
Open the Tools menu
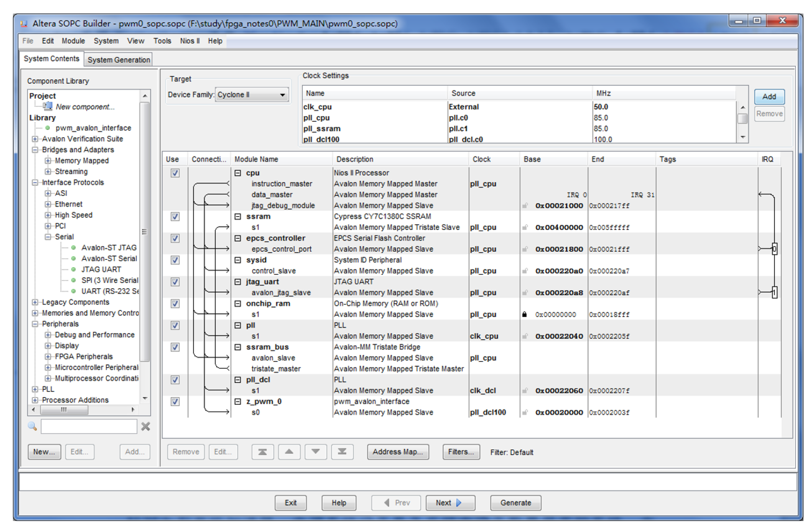(x=162, y=41)
